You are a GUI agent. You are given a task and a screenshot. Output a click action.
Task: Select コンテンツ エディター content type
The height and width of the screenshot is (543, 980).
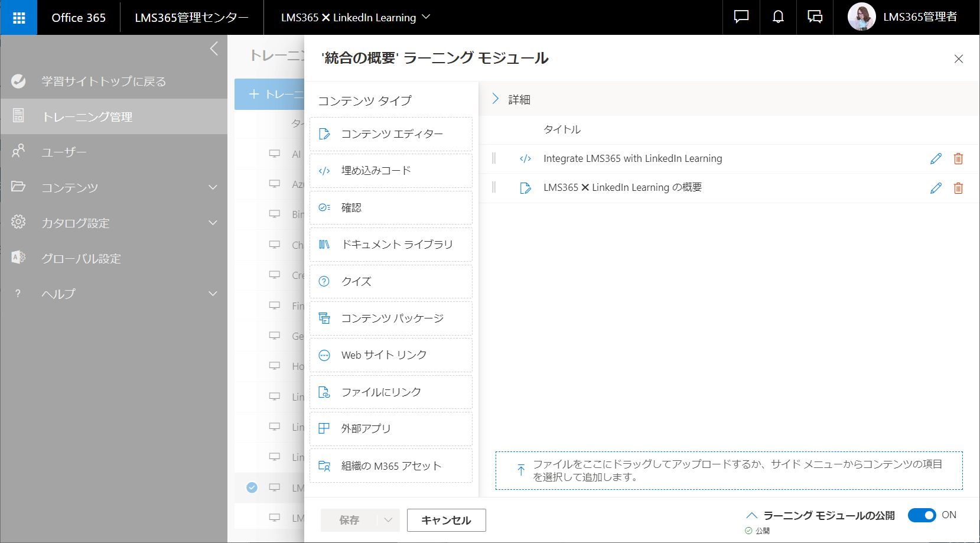coord(391,134)
